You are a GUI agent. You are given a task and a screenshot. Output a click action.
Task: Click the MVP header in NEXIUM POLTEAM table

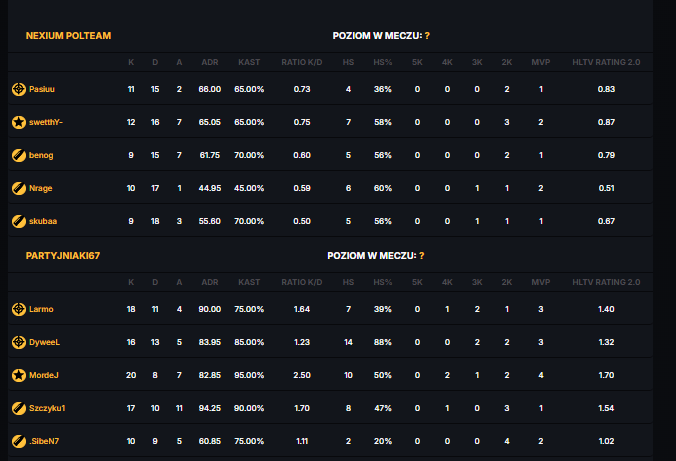541,62
